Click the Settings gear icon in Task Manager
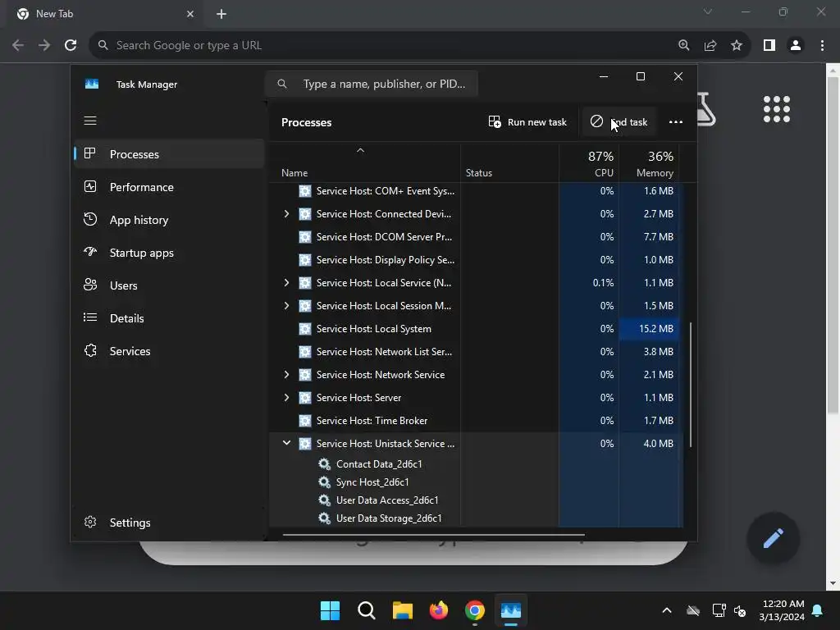Image resolution: width=840 pixels, height=630 pixels. [90, 522]
